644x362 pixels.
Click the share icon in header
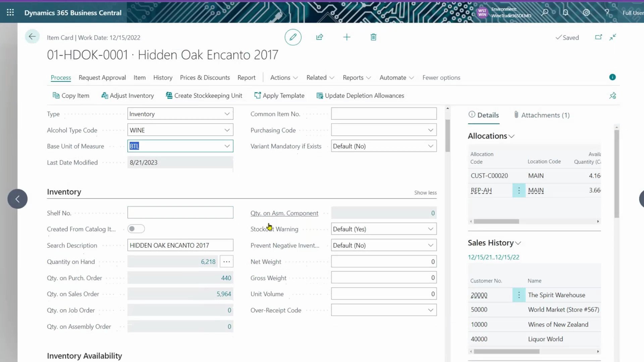pos(320,37)
